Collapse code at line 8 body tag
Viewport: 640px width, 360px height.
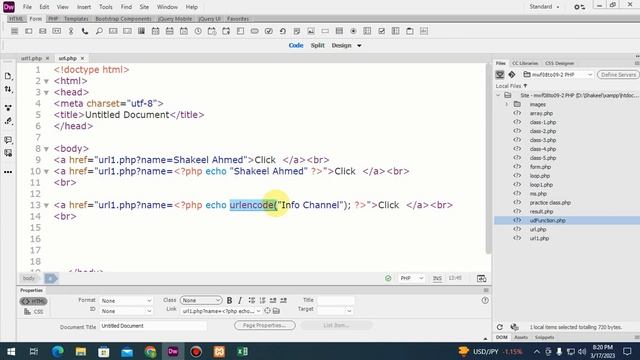[46, 149]
